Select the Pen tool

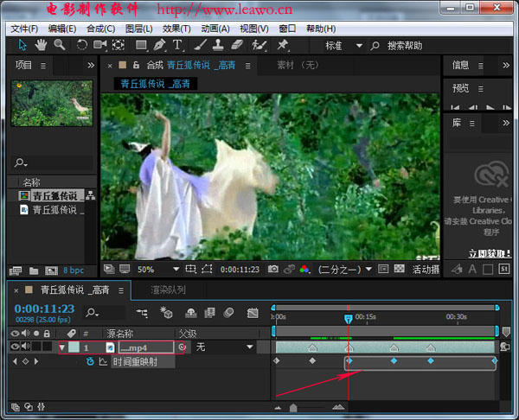coord(159,45)
